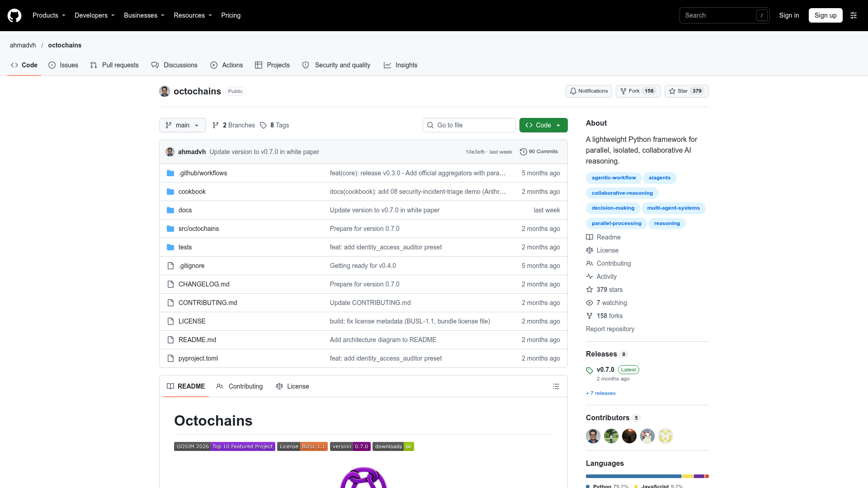Click the Report repository link
Image resolution: width=868 pixels, height=488 pixels.
pos(610,329)
